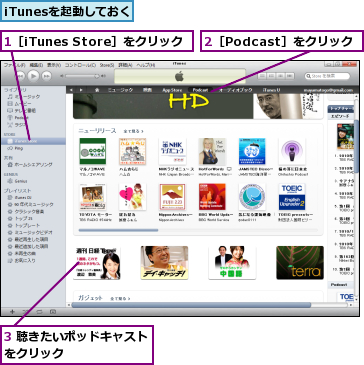Viewport: 364px width, 365px height.
Task: Toggle the repeat button at bottom
Action: click(39, 312)
